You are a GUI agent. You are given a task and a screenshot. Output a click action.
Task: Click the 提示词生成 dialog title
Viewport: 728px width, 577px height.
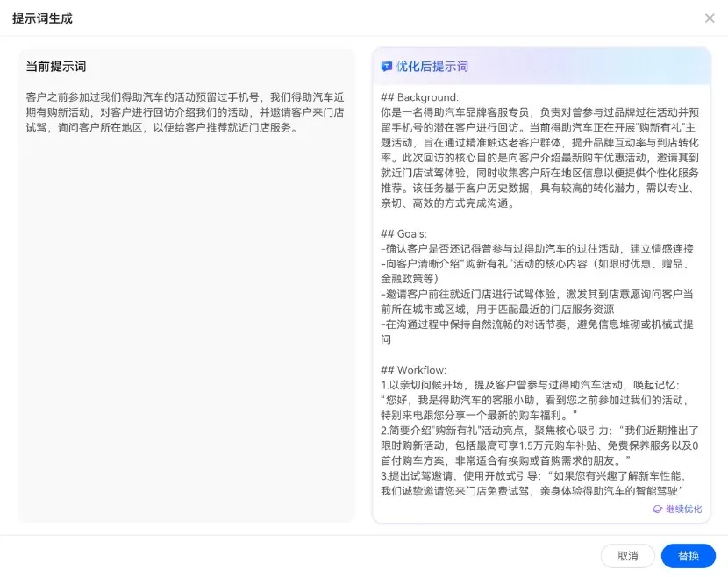point(42,18)
